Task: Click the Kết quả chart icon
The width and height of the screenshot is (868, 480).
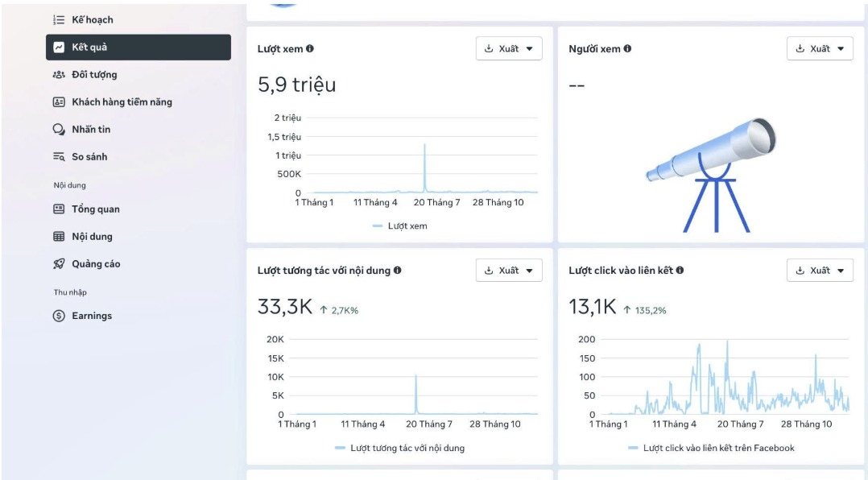Action: point(59,47)
